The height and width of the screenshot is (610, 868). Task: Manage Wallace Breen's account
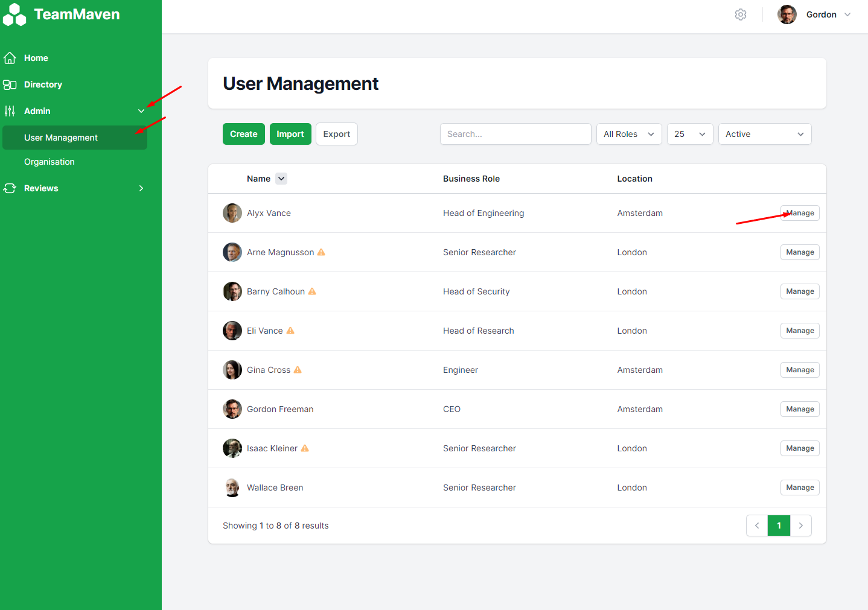800,488
